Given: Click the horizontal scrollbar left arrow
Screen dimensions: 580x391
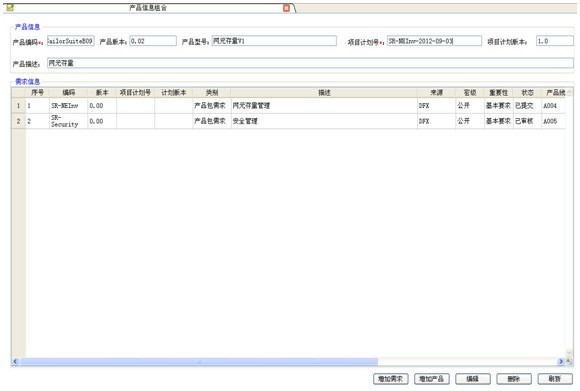Looking at the screenshot, I should pyautogui.click(x=15, y=361).
